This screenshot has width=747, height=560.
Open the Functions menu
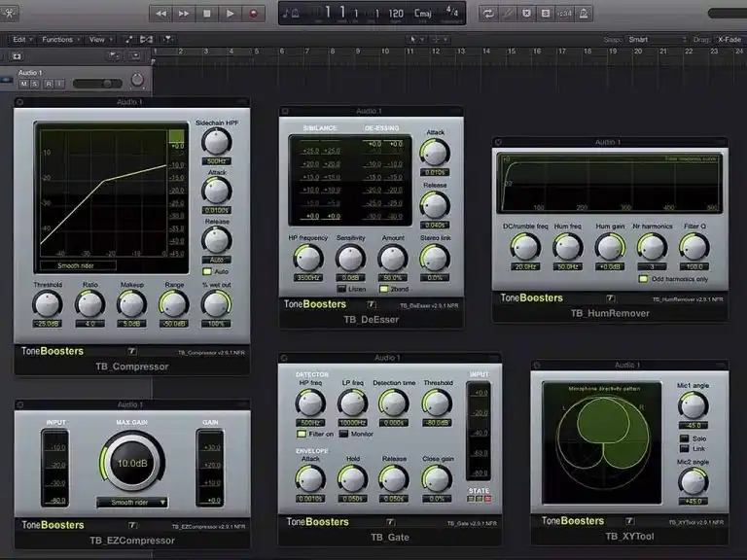[60, 40]
